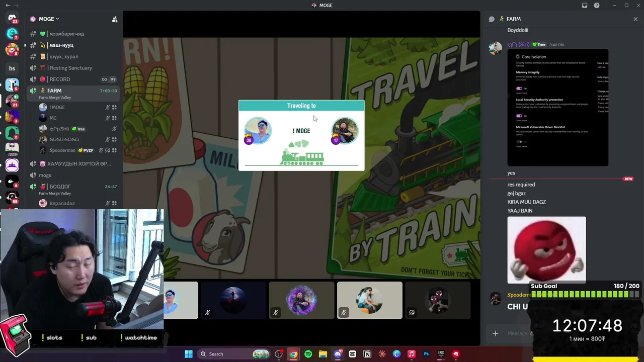Open Discord direct messages home

12,19
